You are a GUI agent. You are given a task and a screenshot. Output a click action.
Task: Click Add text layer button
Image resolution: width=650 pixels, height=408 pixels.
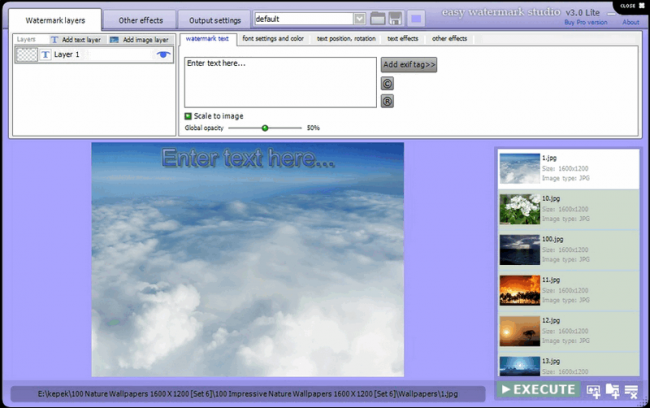(76, 40)
